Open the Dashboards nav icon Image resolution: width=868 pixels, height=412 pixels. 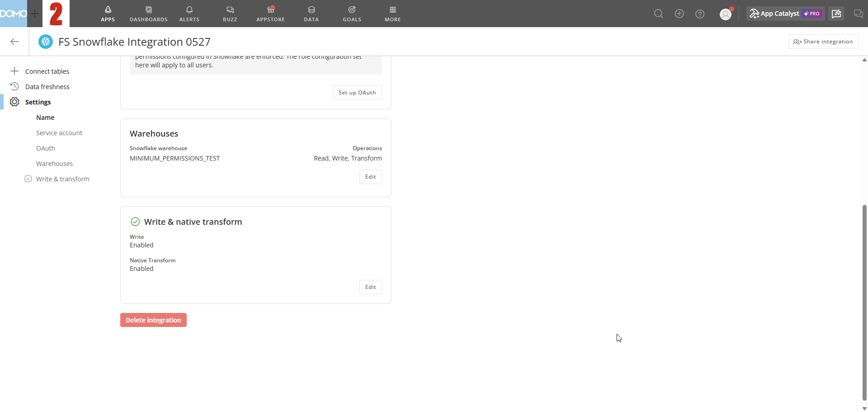click(x=149, y=9)
